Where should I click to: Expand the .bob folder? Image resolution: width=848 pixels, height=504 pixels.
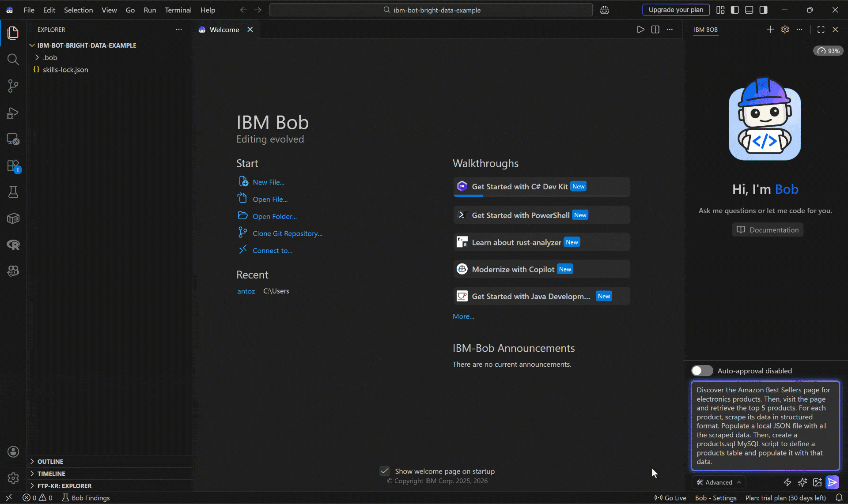tap(50, 58)
